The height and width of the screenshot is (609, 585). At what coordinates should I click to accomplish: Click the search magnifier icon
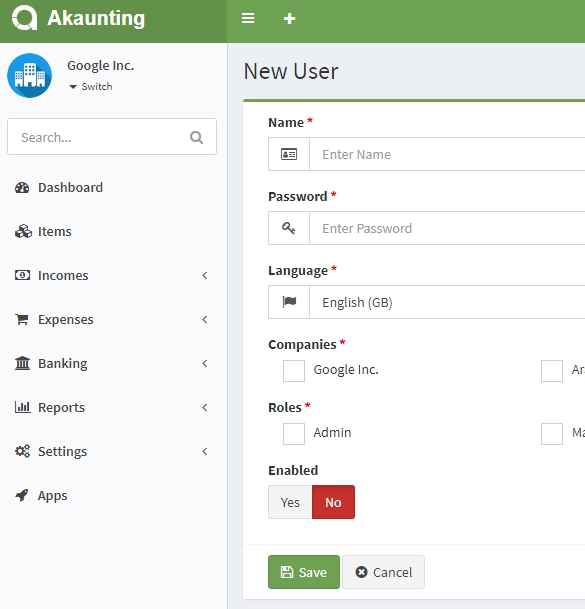coord(196,137)
